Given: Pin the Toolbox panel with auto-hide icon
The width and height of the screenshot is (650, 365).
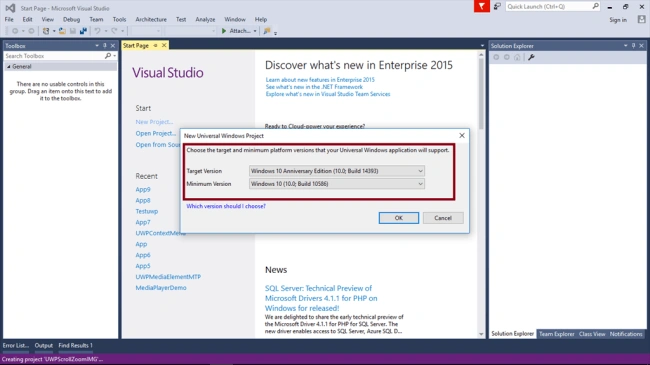Looking at the screenshot, I should click(x=104, y=46).
